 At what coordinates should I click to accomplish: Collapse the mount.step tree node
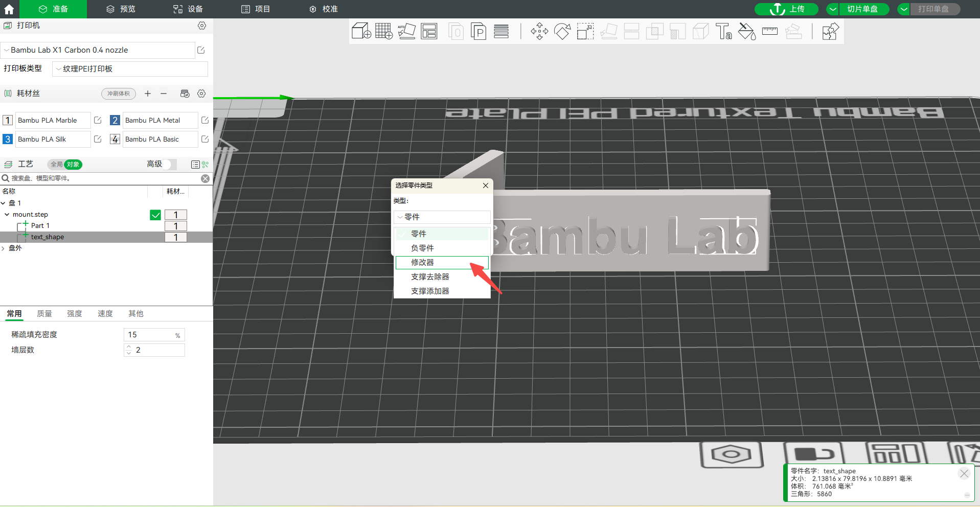7,215
